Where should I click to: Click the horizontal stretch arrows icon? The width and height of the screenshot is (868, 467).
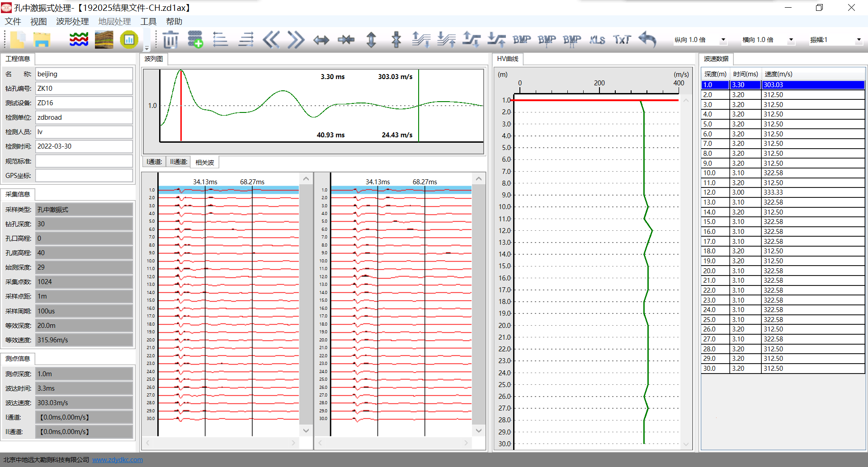(x=321, y=40)
